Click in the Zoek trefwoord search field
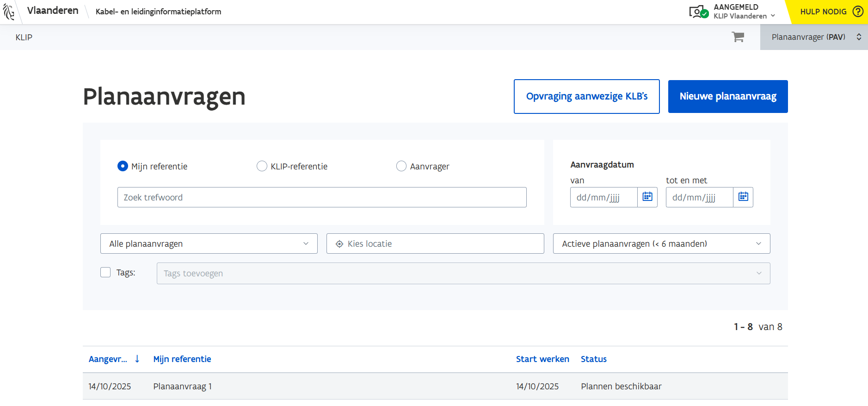Screen dimensions: 868x406 point(321,197)
